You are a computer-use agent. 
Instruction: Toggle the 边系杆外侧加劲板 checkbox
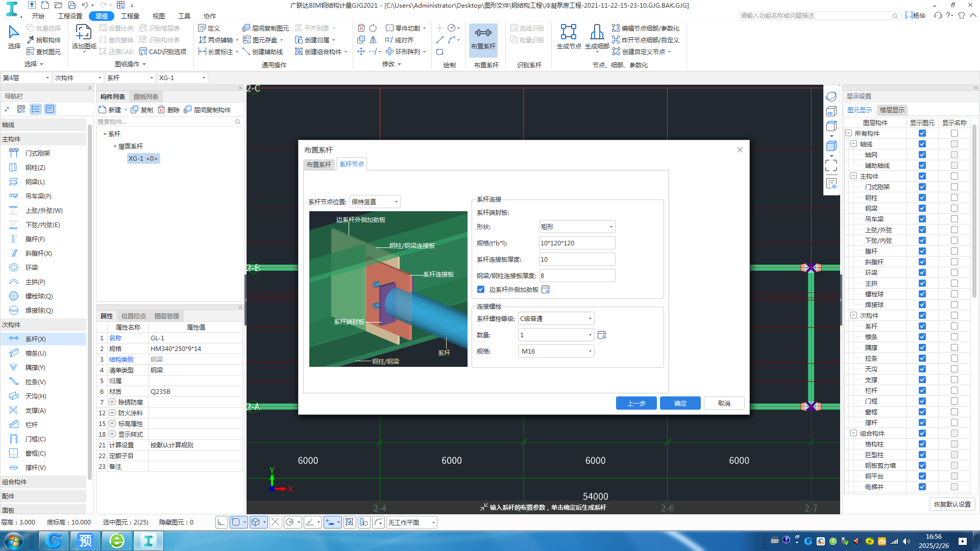point(481,290)
